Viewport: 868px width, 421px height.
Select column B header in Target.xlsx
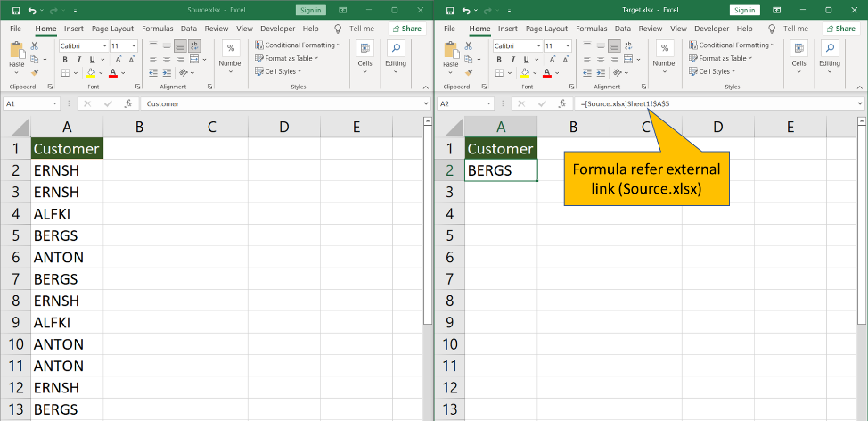[574, 127]
